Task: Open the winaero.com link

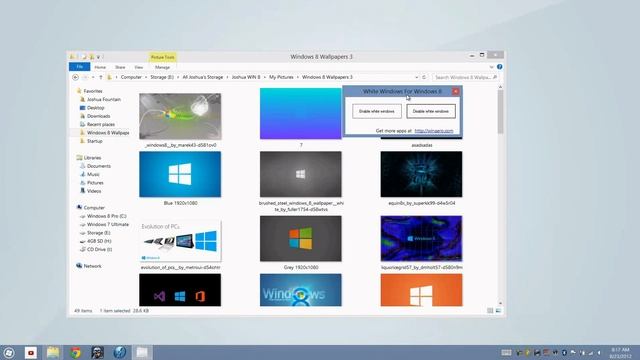Action: click(434, 131)
